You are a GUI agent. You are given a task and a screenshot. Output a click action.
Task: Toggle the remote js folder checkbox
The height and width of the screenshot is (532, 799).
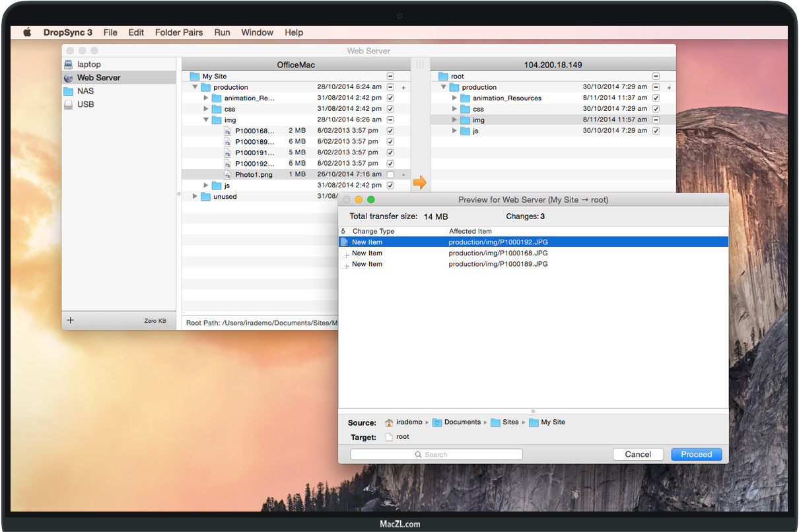coord(656,131)
